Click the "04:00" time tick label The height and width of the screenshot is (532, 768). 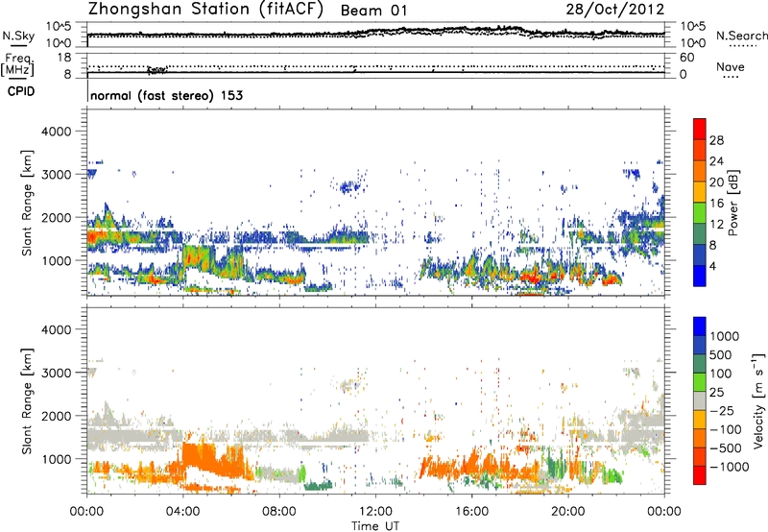(x=182, y=512)
